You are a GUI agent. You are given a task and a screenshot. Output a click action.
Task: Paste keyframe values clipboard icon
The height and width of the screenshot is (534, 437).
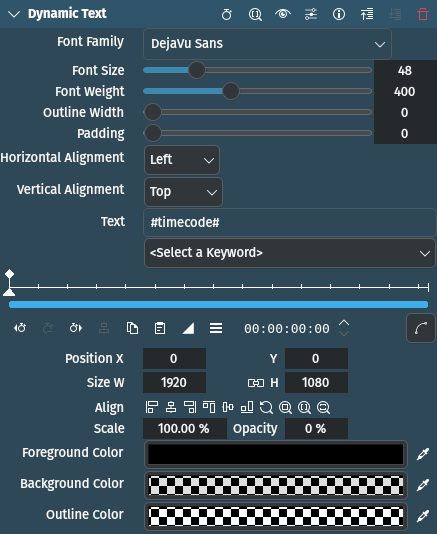pos(160,328)
